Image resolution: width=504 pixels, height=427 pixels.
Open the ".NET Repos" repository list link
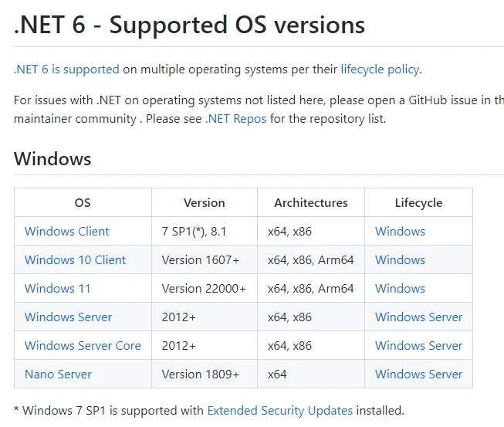(235, 119)
